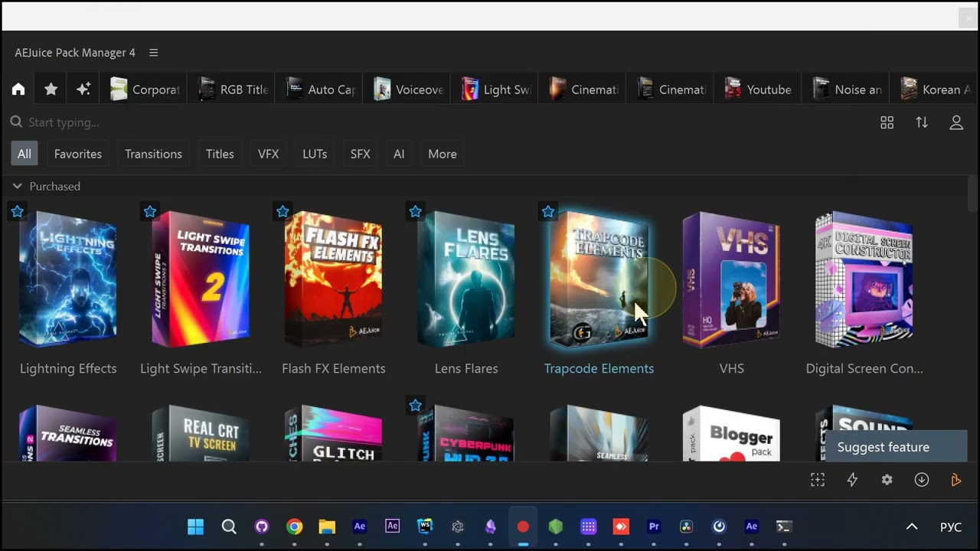Viewport: 980px width, 551px height.
Task: Click the VHS label text
Action: 731,368
